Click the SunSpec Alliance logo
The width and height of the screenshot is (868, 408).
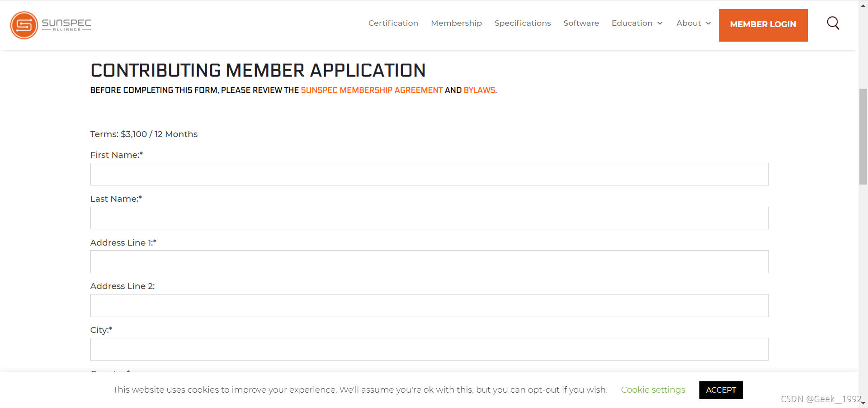[51, 25]
